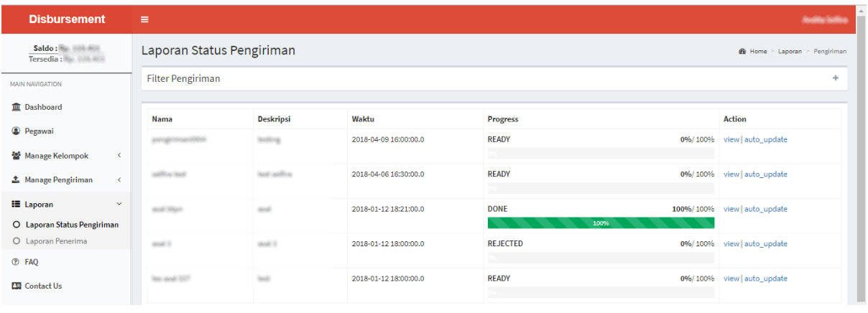Click view for the 2018-04-09 16:00 row
The height and width of the screenshot is (313, 868).
point(731,139)
